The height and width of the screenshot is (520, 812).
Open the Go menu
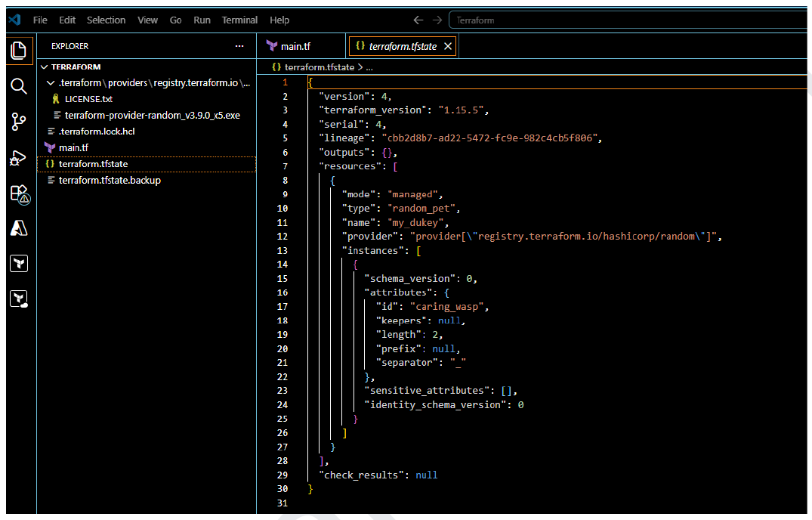click(x=175, y=20)
